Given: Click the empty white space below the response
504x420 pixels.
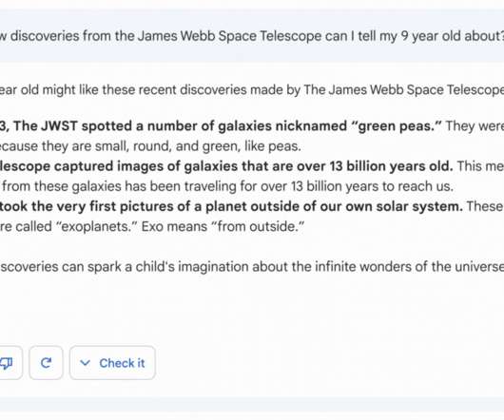Looking at the screenshot, I should [x=252, y=308].
